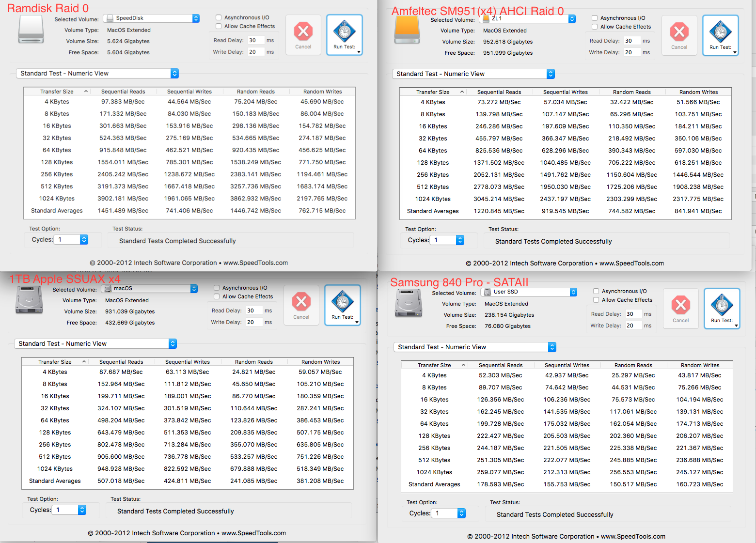This screenshot has width=756, height=543.
Task: Enable Asynchronous I/O in Amfeltec window
Action: tap(595, 18)
